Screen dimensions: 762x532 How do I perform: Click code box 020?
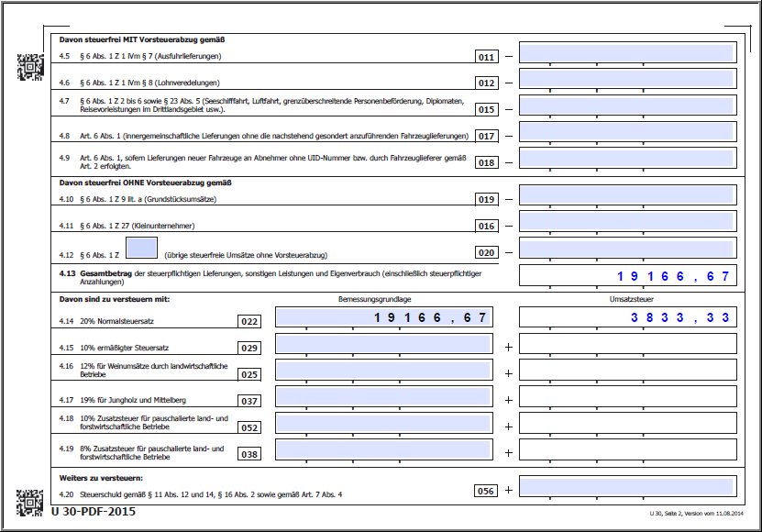pyautogui.click(x=487, y=252)
